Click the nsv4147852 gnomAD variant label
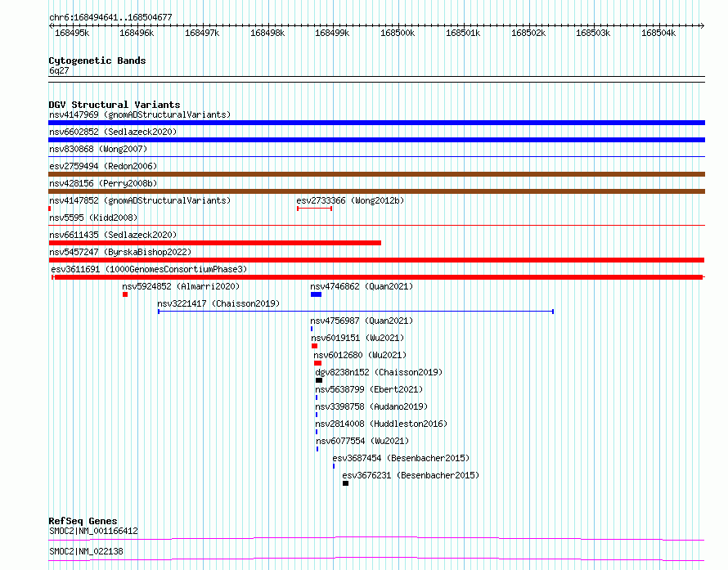The height and width of the screenshot is (570, 728). (140, 200)
